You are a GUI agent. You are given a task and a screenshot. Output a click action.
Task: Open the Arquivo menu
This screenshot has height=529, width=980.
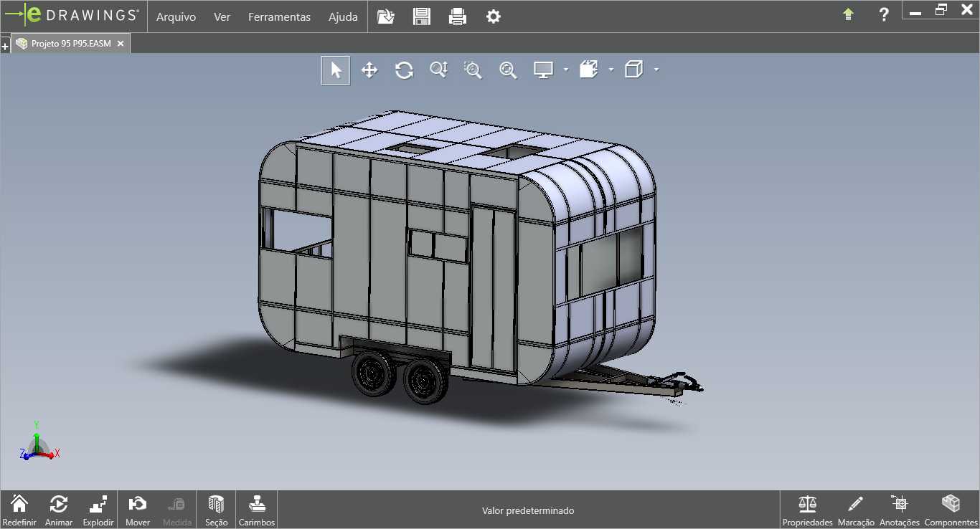[x=176, y=16]
